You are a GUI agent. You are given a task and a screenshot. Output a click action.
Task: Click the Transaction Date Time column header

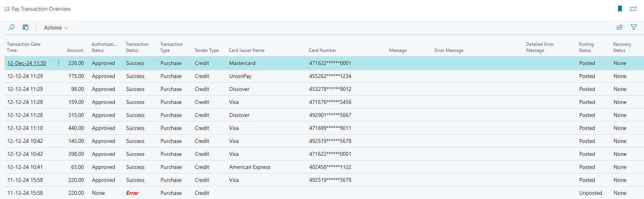(x=24, y=47)
